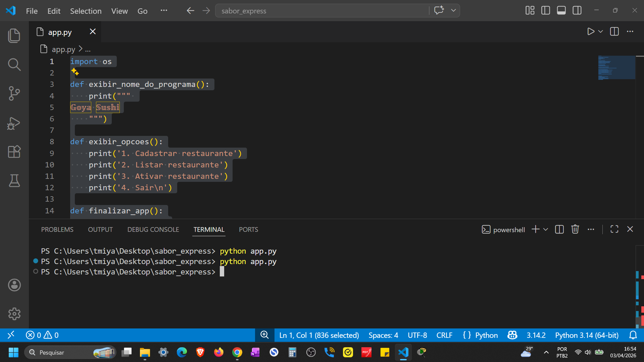The width and height of the screenshot is (644, 362).
Task: Open the Source Control view
Action: click(14, 93)
